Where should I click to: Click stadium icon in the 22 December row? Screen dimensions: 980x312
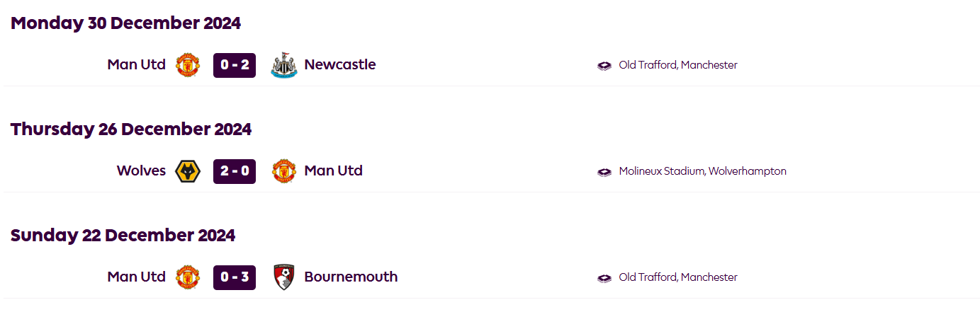click(604, 278)
